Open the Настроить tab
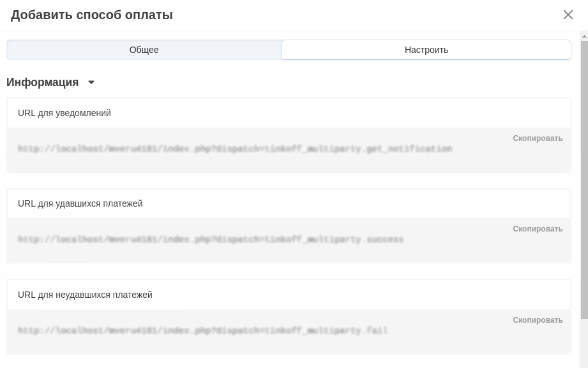Viewport: 588px width, 368px height. (426, 50)
